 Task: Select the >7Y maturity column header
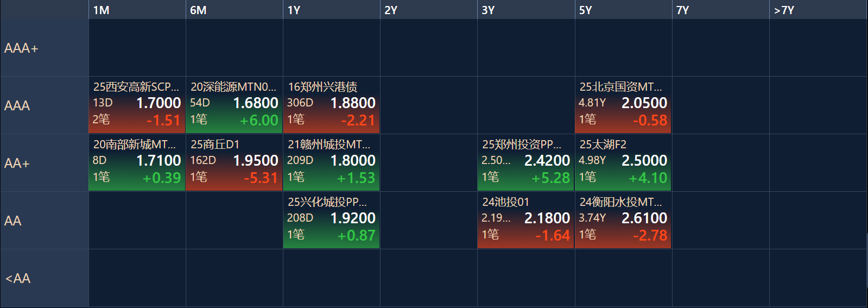click(818, 10)
